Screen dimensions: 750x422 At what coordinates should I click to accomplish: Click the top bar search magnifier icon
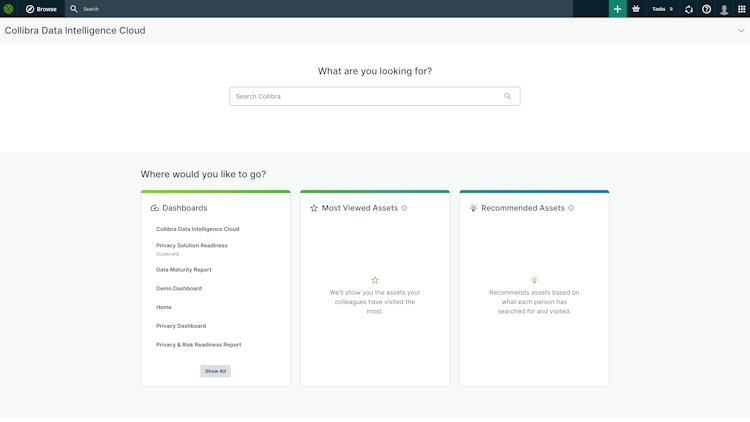tap(74, 9)
